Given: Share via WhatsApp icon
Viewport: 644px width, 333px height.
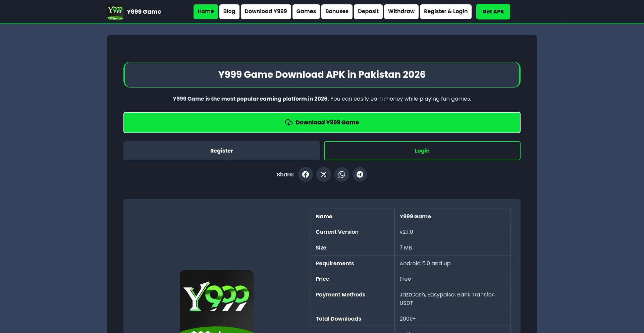Looking at the screenshot, I should (x=342, y=174).
